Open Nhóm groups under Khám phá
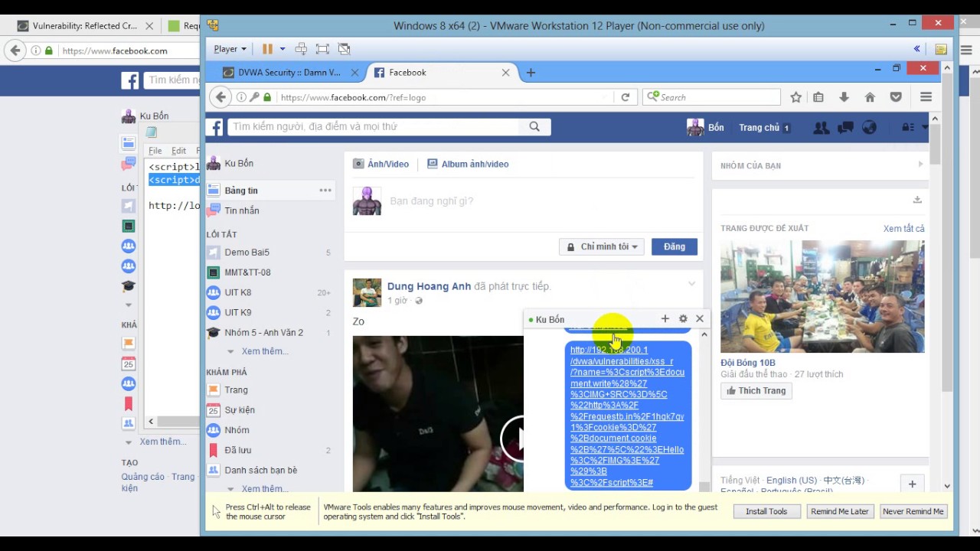The height and width of the screenshot is (551, 980). click(x=237, y=430)
